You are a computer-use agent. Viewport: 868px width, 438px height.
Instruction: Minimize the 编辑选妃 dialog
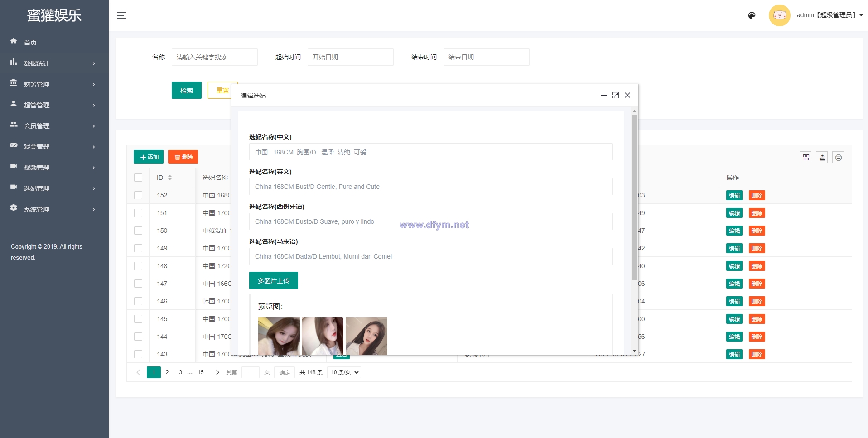click(603, 96)
